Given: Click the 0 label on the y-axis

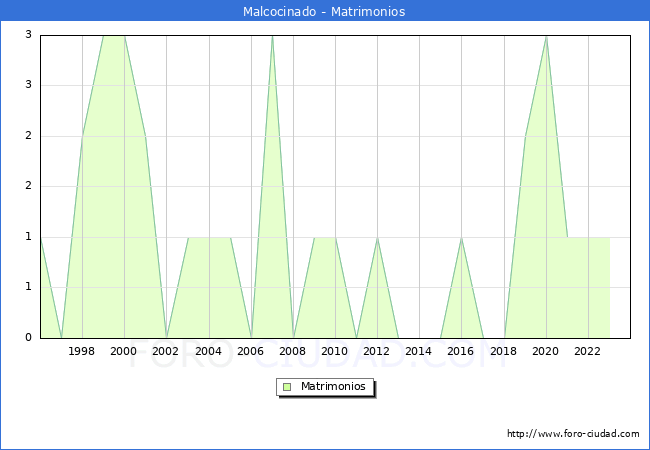Looking at the screenshot, I should pyautogui.click(x=29, y=338).
